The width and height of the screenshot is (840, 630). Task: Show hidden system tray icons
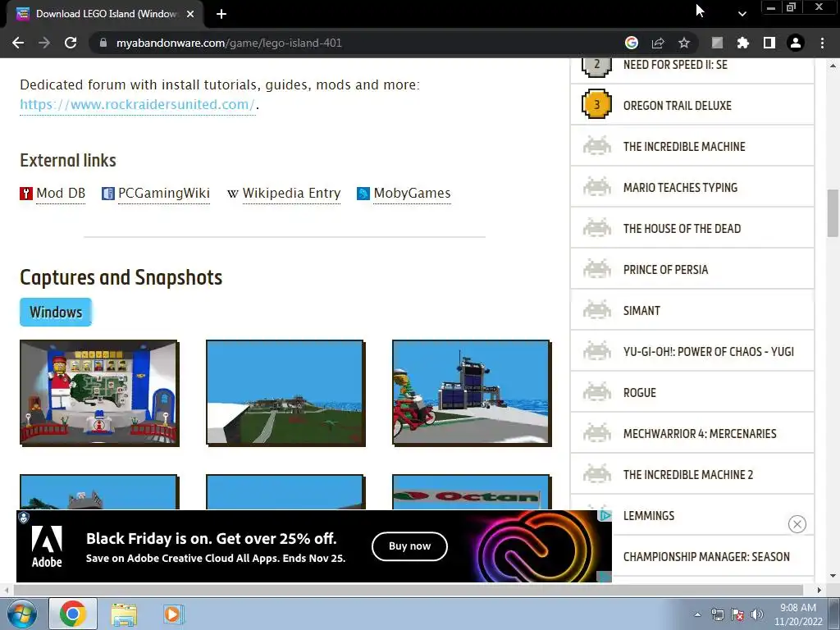coord(697,614)
